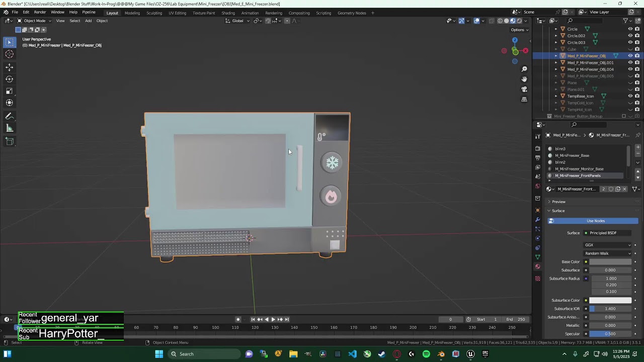
Task: Open the Material properties tab icon
Action: [x=537, y=267]
